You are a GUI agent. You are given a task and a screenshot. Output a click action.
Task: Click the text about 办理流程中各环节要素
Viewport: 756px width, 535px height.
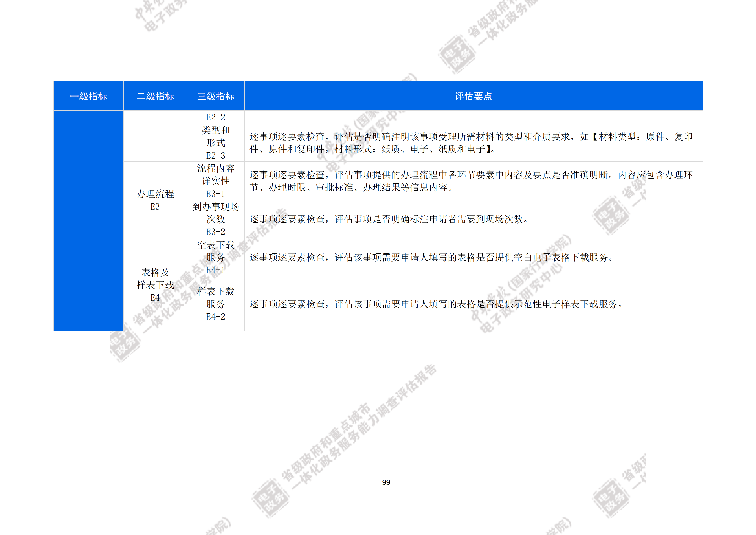(x=471, y=181)
